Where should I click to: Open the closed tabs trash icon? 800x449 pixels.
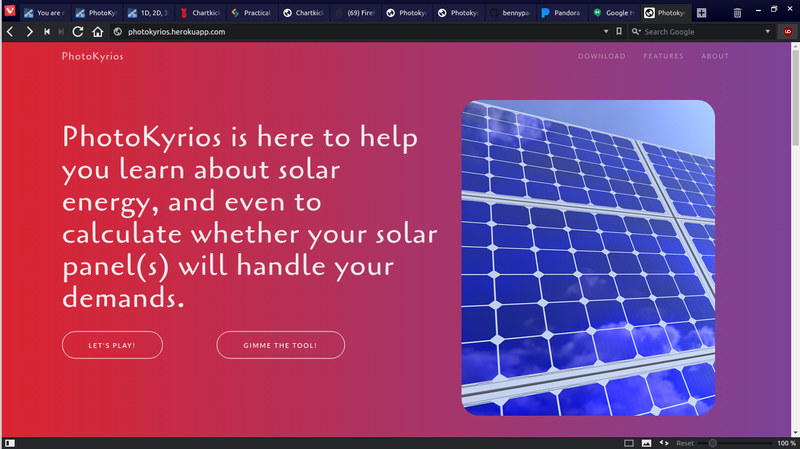pos(737,13)
